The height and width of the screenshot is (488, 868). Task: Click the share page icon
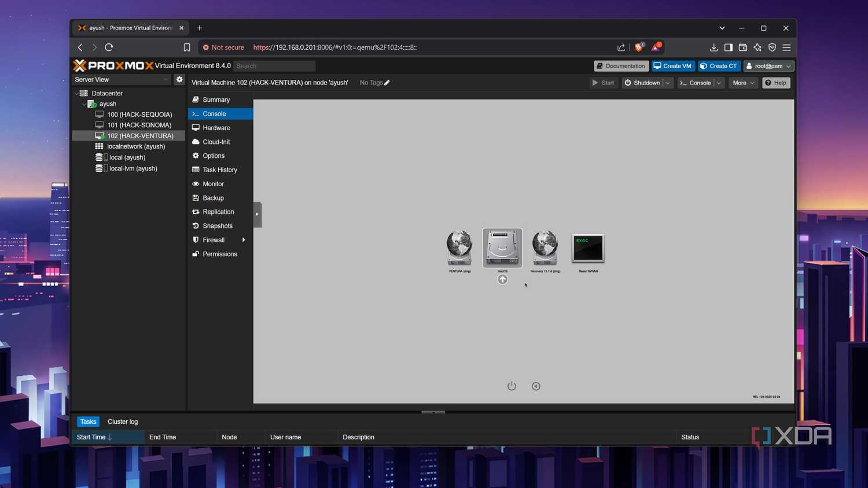621,47
